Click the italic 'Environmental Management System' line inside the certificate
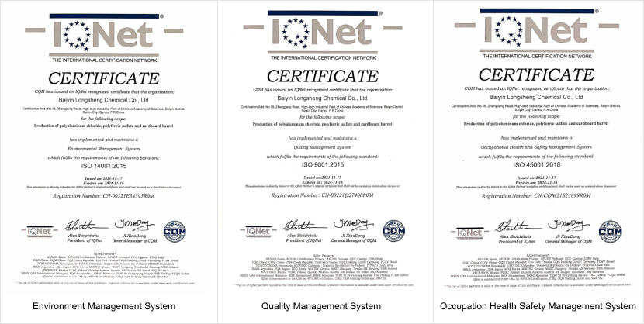 [x=104, y=149]
